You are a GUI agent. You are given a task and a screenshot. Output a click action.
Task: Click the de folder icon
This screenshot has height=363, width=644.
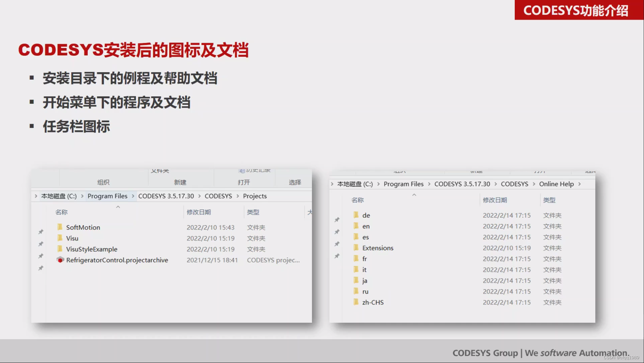356,215
